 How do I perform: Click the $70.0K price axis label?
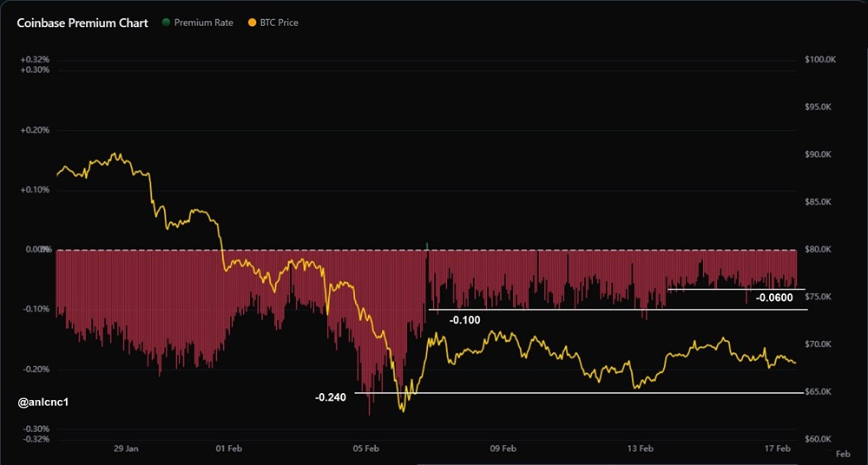pyautogui.click(x=819, y=344)
